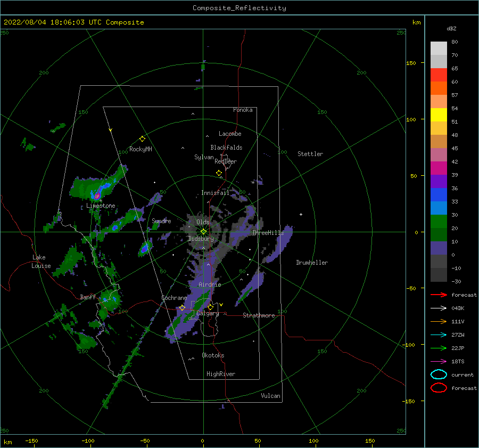Click the Vulcan label
The height and width of the screenshot is (448, 479).
point(270,396)
